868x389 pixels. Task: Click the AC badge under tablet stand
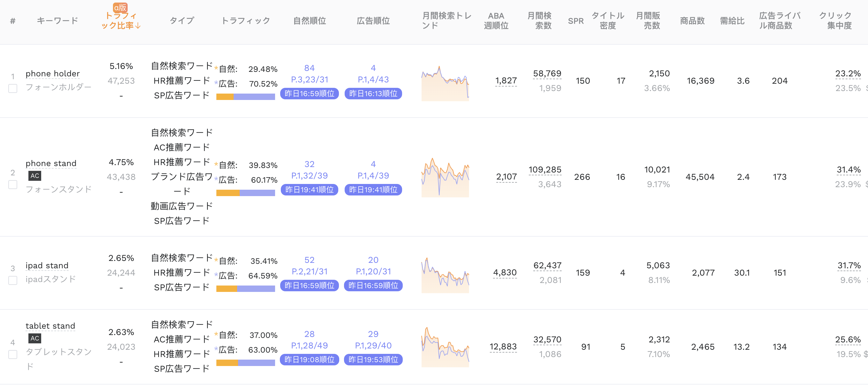coord(35,339)
